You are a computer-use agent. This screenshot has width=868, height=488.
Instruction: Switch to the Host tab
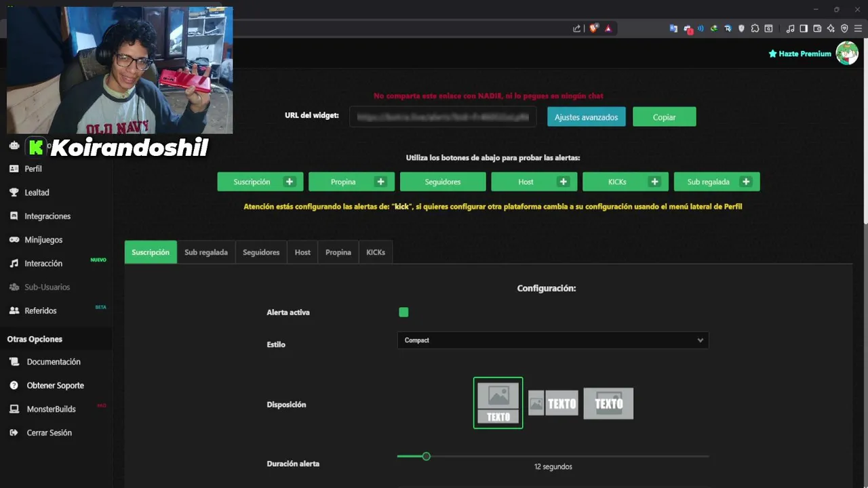pos(302,252)
